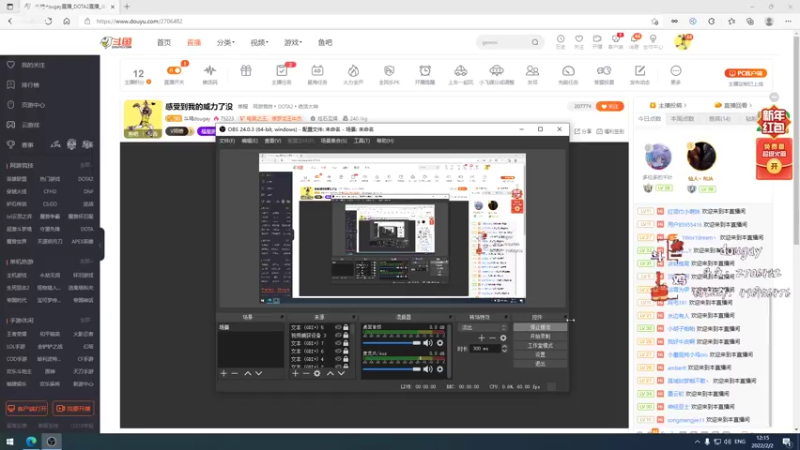
Task: Open the File menu in OBS
Action: point(227,141)
